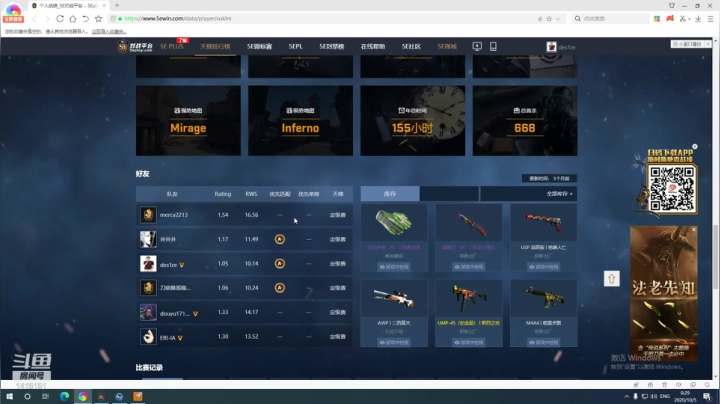Inspect in-game button under USP pistol

544,267
